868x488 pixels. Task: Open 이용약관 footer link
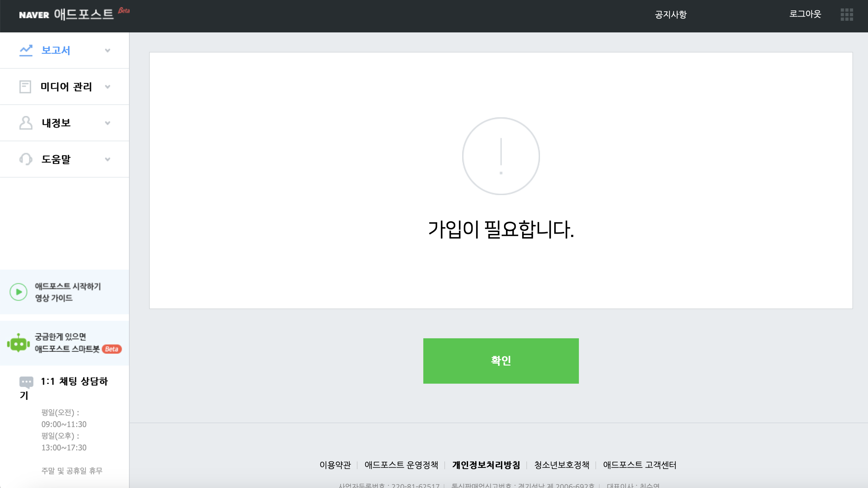pos(335,465)
